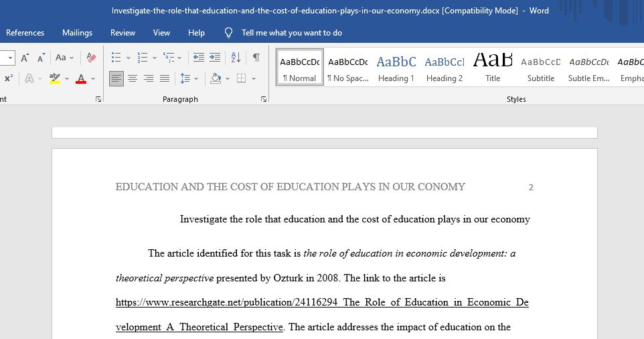Switch to the View tab
644x339 pixels.
[x=161, y=33]
